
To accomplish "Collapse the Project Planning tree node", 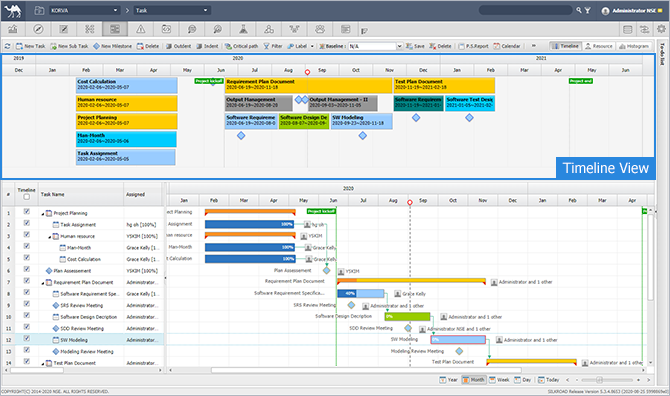I will coord(42,214).
